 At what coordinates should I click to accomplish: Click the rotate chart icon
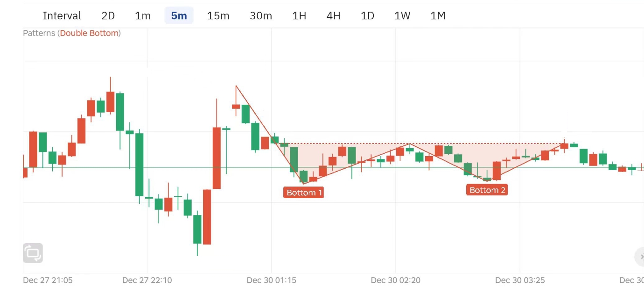pos(33,253)
